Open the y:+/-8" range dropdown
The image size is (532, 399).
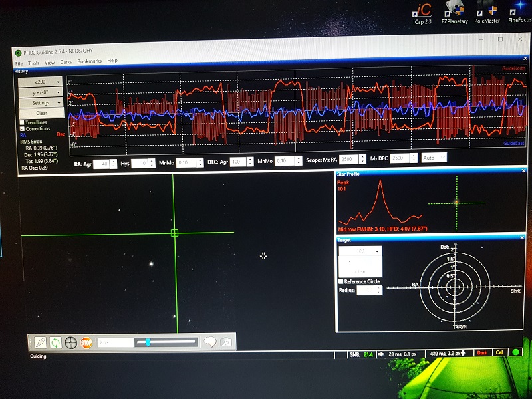(x=40, y=92)
